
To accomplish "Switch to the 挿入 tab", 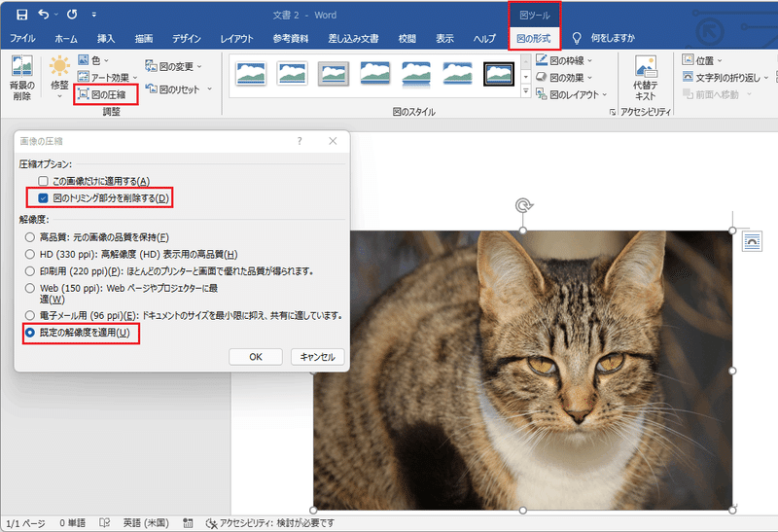I will (106, 38).
